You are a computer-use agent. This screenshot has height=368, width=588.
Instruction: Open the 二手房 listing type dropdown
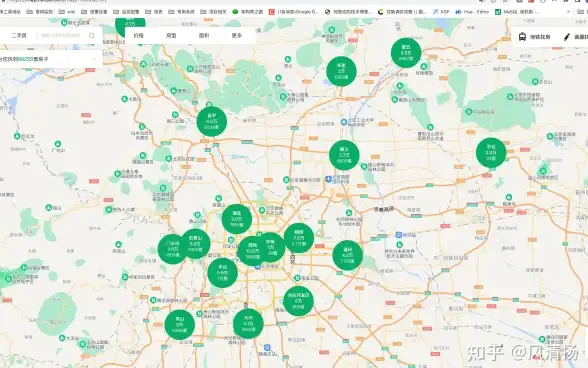(x=19, y=36)
